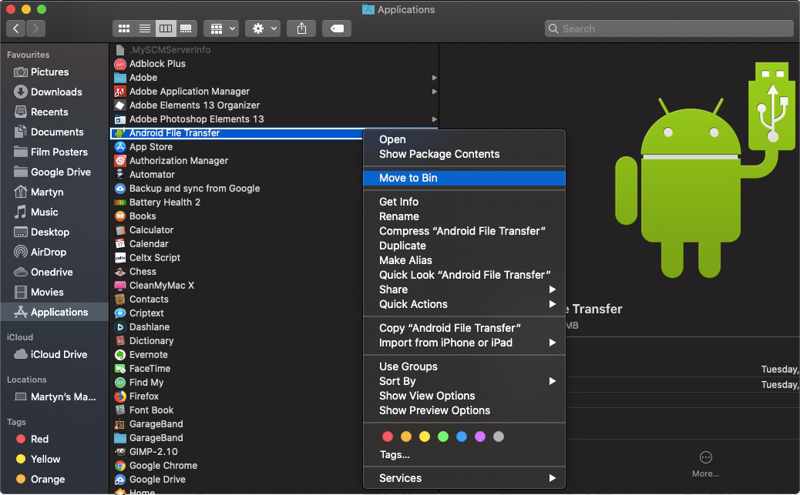Apply red tag dot in context menu
The width and height of the screenshot is (800, 495).
[388, 437]
